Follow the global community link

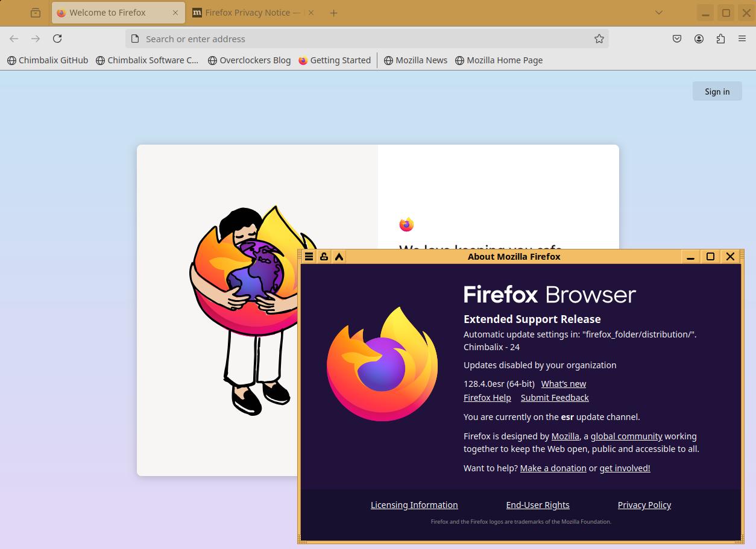(x=626, y=436)
